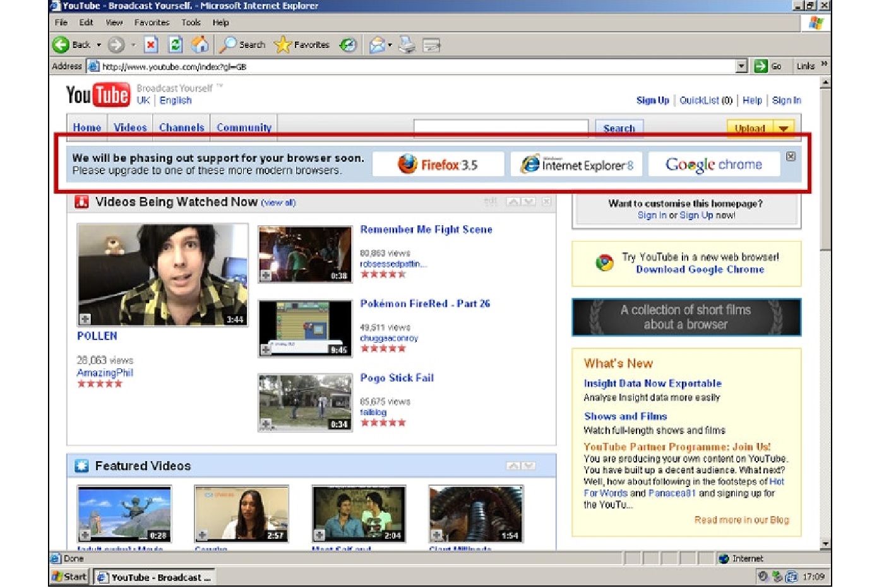Open Pokémon FireRed Part 26 title link
Viewport: 884px width, 588px height.
pos(425,303)
